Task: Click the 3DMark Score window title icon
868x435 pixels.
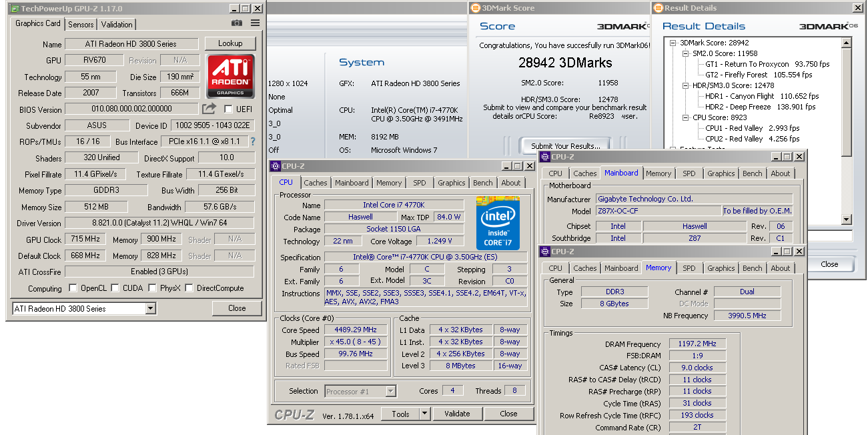Action: [x=475, y=8]
